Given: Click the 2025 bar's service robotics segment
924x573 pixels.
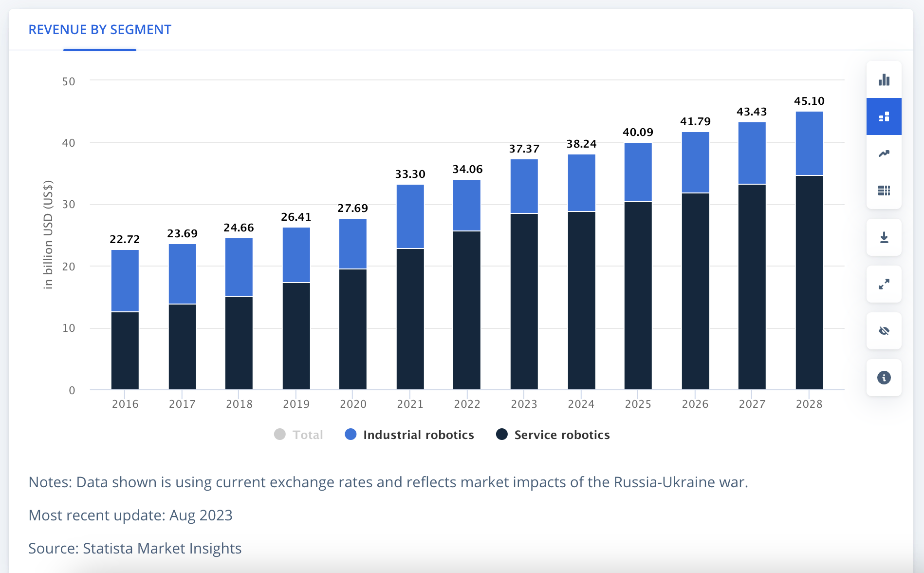Looking at the screenshot, I should click(x=638, y=296).
